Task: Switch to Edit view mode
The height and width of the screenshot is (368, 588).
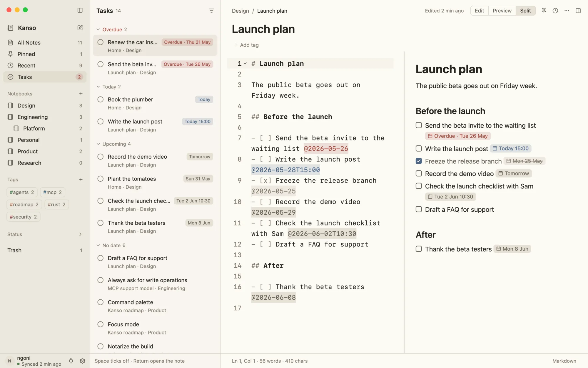Action: click(479, 11)
